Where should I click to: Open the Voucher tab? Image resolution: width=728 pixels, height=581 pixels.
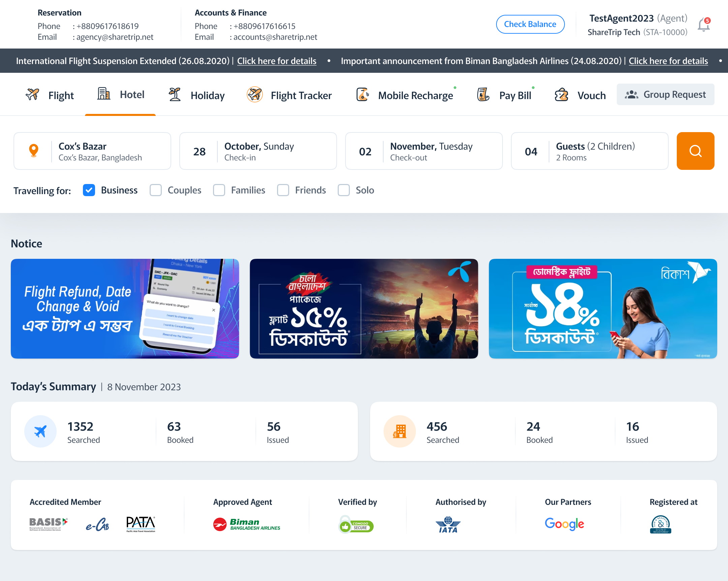tap(580, 95)
